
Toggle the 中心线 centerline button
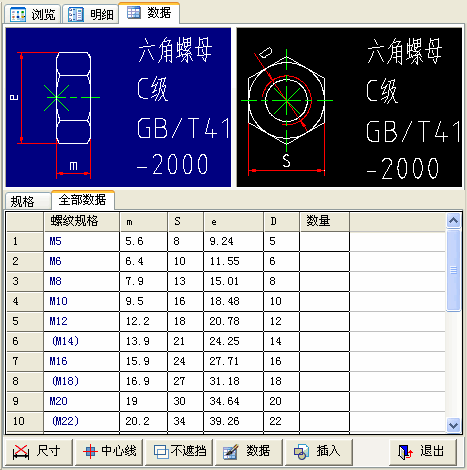(x=109, y=452)
